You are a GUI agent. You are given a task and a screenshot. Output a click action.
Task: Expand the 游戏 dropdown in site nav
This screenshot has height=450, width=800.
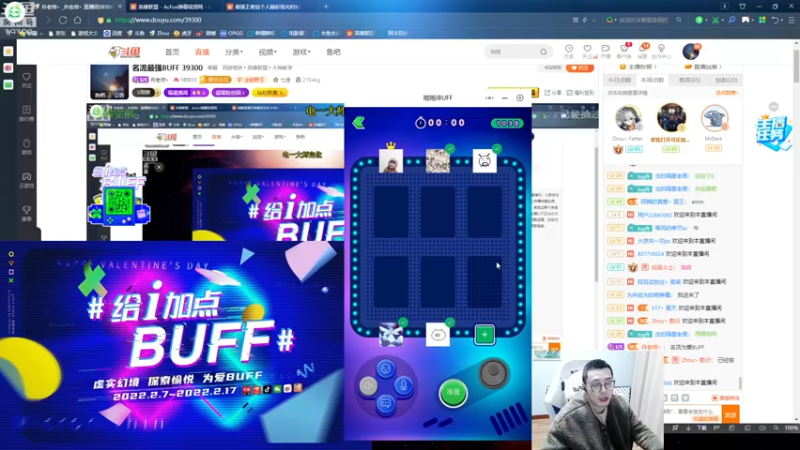301,52
